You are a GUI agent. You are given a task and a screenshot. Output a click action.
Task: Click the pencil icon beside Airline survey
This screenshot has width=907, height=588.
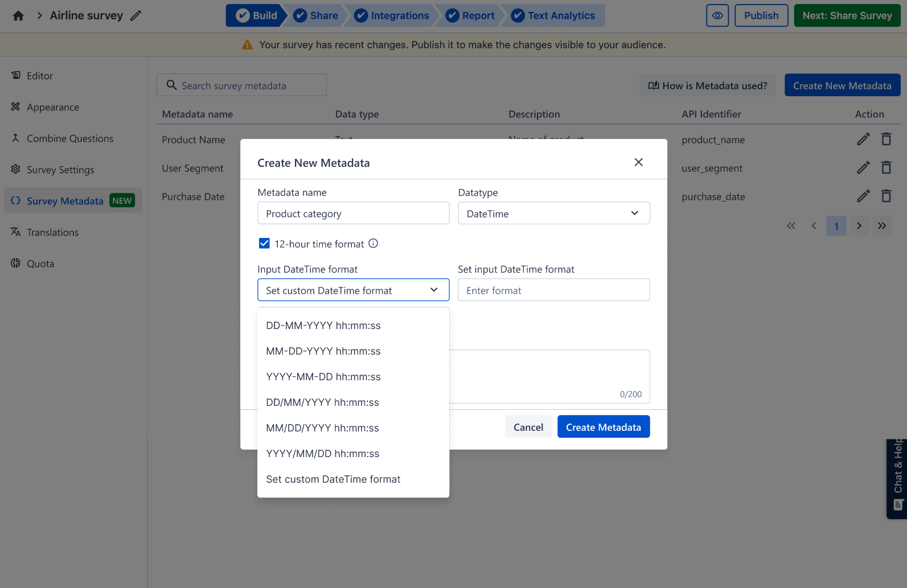coord(136,16)
